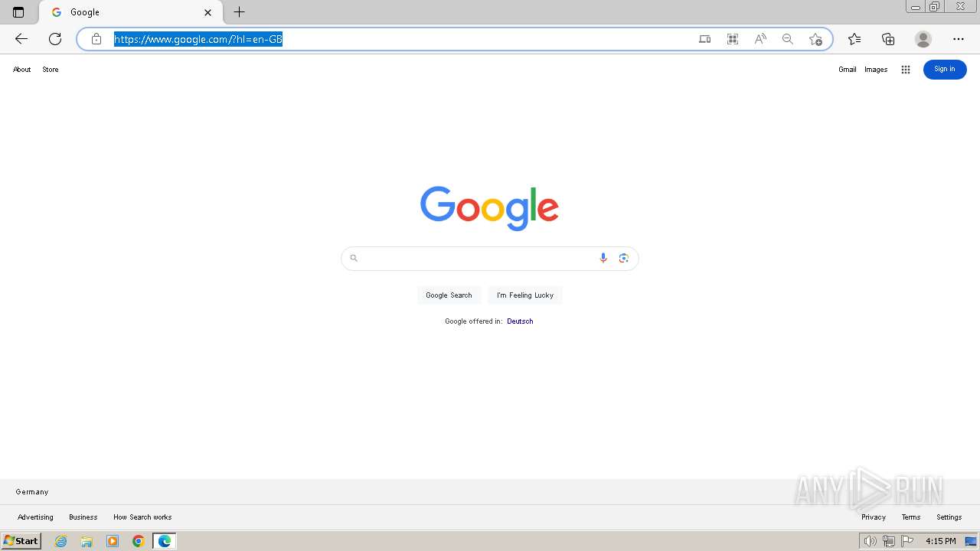The image size is (980, 551).
Task: Start voice search with microphone icon
Action: pos(603,258)
